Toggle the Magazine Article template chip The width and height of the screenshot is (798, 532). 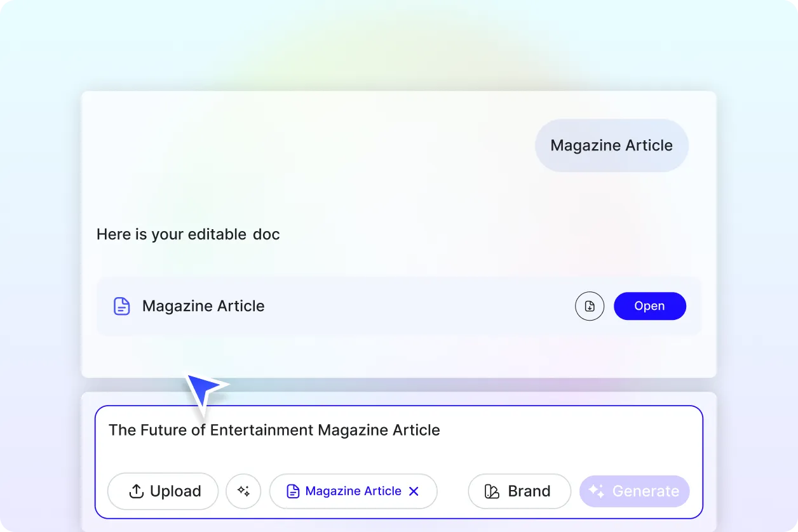point(353,491)
